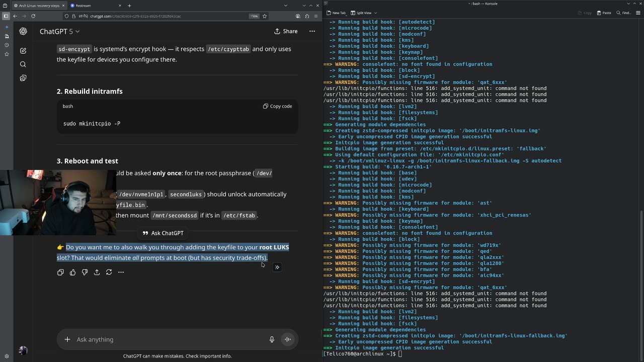
Task: Regenerate the response with the retry icon
Action: (109, 272)
